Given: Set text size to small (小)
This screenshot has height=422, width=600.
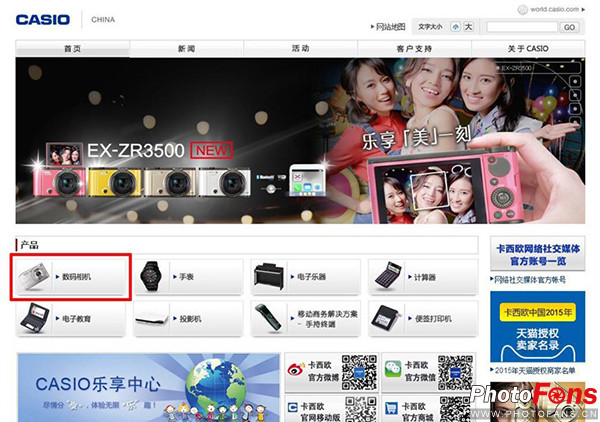Looking at the screenshot, I should pos(455,27).
